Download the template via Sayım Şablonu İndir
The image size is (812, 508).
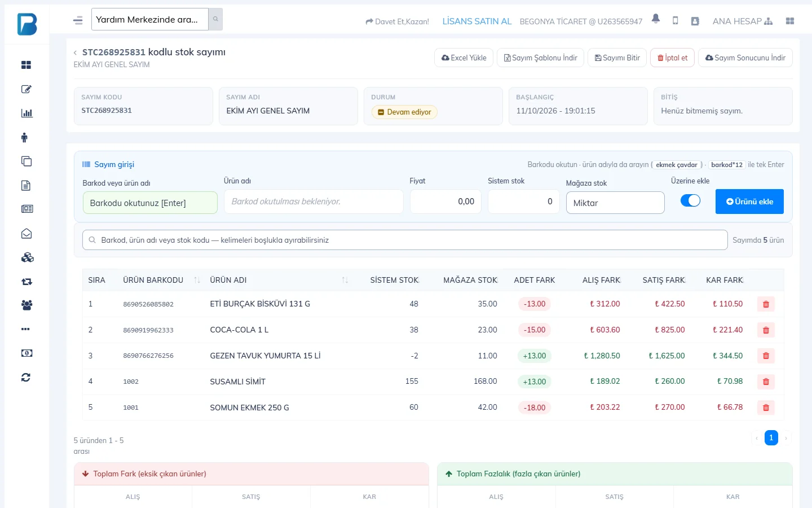tap(541, 58)
